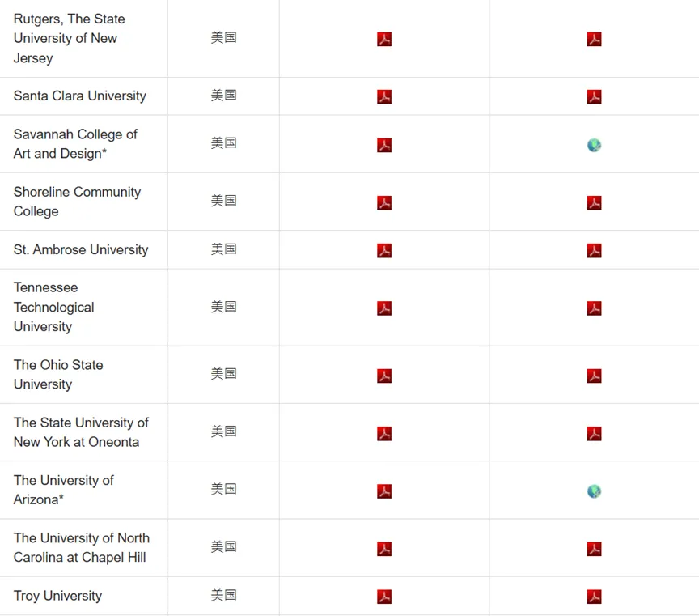The width and height of the screenshot is (699, 616).
Task: Open left PDF for St. Ambrose University
Action: click(384, 251)
